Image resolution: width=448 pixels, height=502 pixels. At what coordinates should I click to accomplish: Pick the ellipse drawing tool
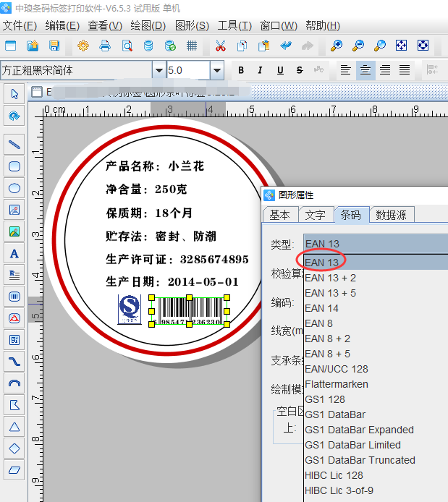tap(14, 188)
